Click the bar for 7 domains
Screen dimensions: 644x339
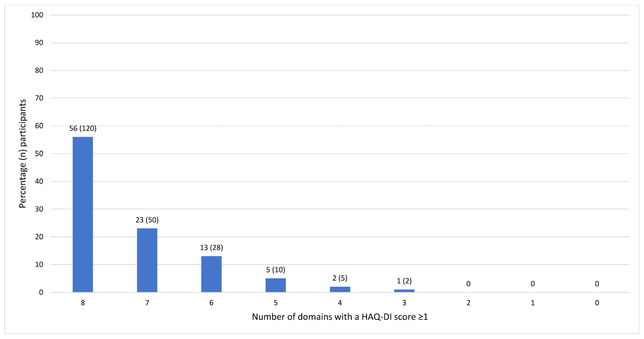[147, 260]
